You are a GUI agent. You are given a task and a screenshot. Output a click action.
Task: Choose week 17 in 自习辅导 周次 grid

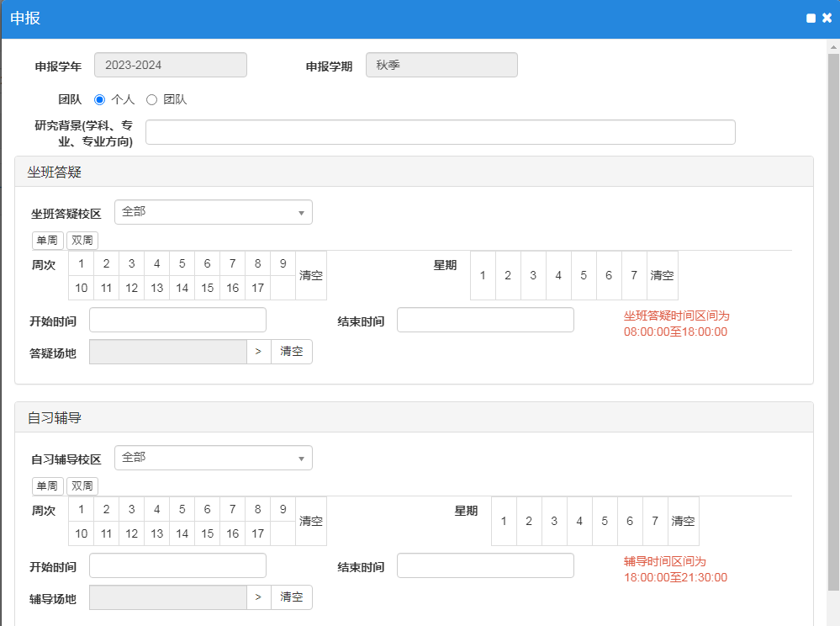point(257,533)
